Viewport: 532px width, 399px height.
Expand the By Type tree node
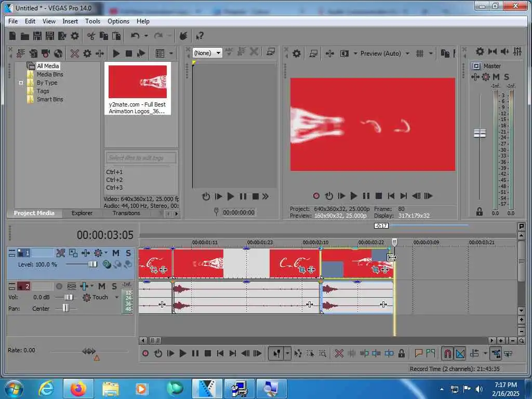(x=21, y=83)
